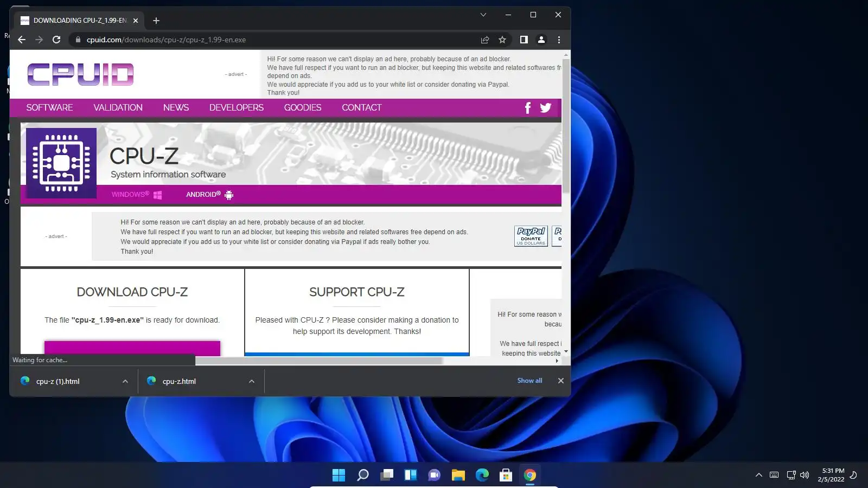Open the DEVELOPERS menu item
Viewport: 868px width, 488px height.
pyautogui.click(x=237, y=107)
